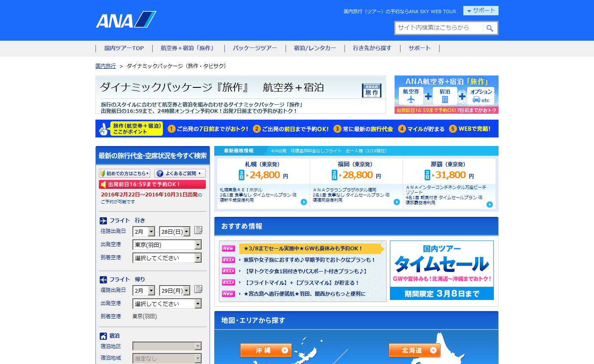
Task: Click the 3日 icon next to 31,800円
Action: (427, 175)
